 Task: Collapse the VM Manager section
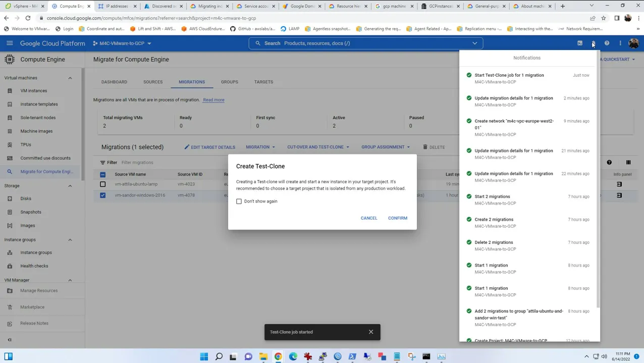(x=70, y=280)
